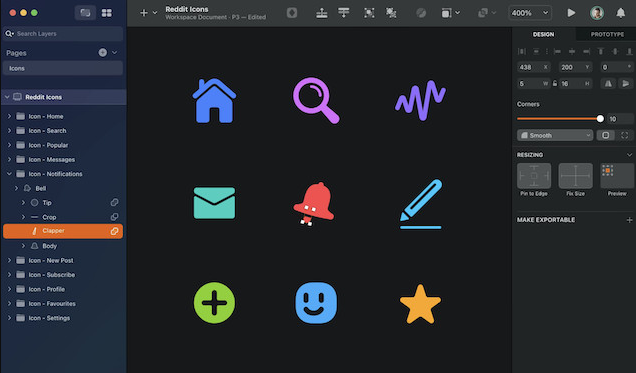
Task: Expand the Bell layer group
Action: [16, 188]
